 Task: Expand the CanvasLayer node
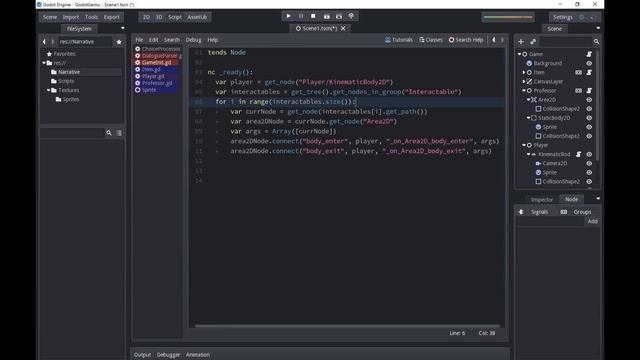[524, 81]
